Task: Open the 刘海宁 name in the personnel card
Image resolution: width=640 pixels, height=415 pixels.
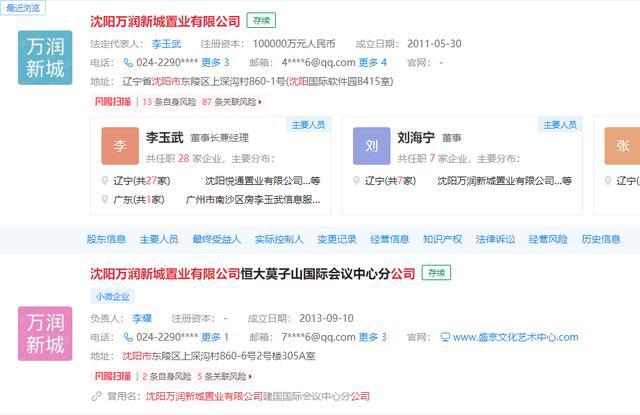Action: pos(416,138)
